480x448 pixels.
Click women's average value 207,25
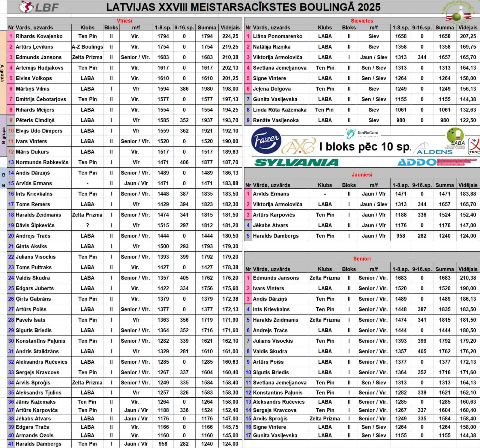tap(468, 36)
